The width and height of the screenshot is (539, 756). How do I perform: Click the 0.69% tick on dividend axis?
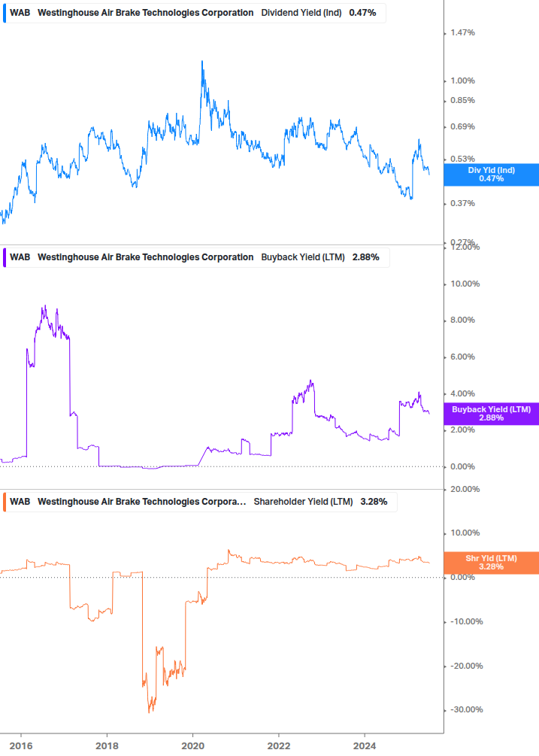tap(463, 127)
